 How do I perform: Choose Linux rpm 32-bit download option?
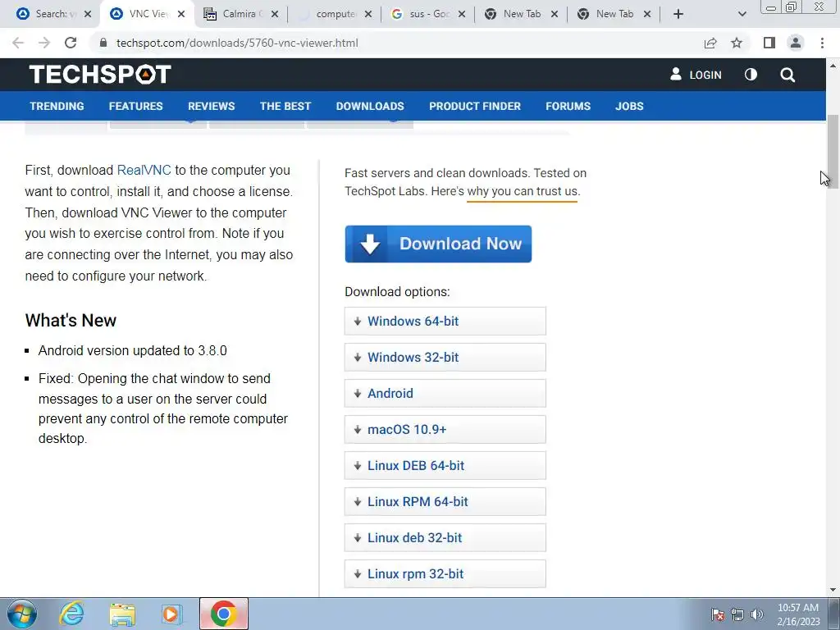[445, 573]
